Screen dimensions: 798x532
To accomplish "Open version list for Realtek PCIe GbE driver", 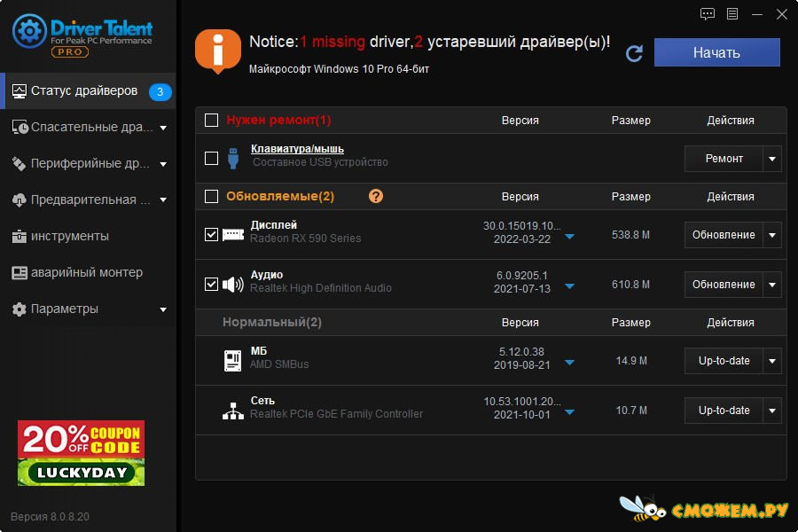I will coord(570,411).
